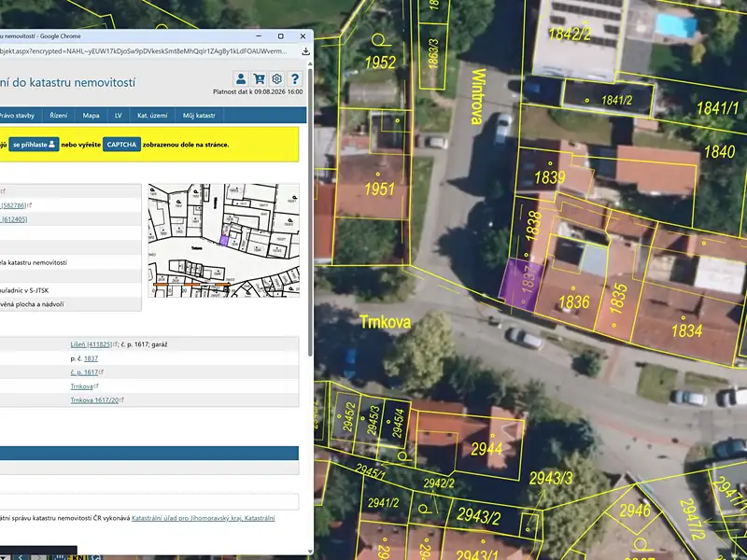The image size is (747, 560).
Task: Select the Kat. území tab
Action: point(152,115)
